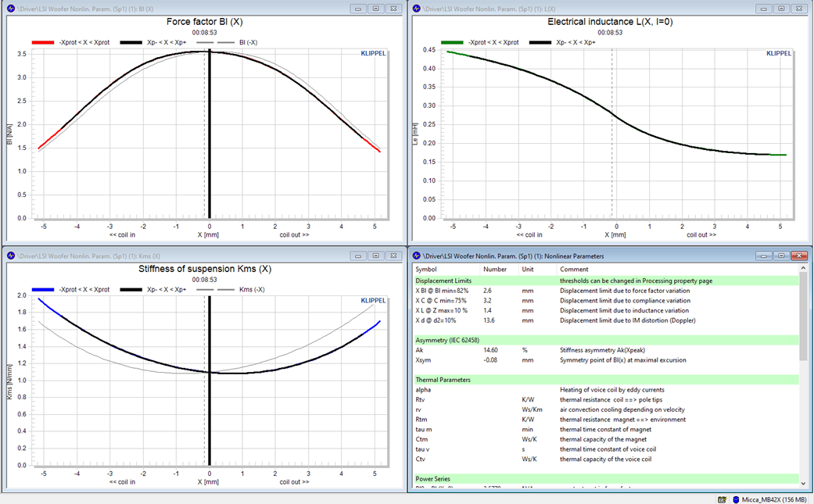
Task: Click the Electrical inductance L(X, I=0) title
Action: 610,22
